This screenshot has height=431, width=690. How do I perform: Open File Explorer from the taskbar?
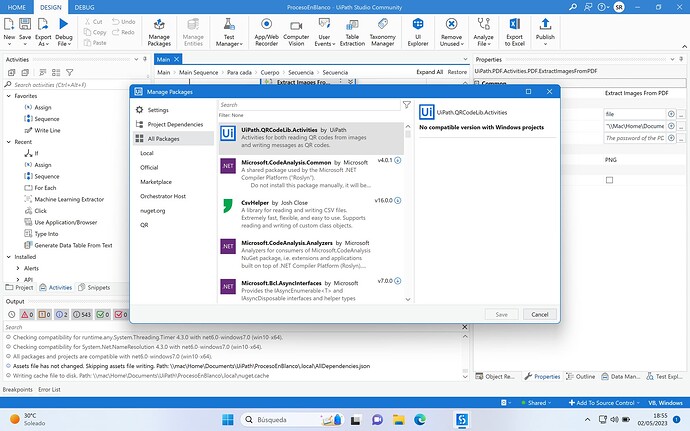[399, 420]
